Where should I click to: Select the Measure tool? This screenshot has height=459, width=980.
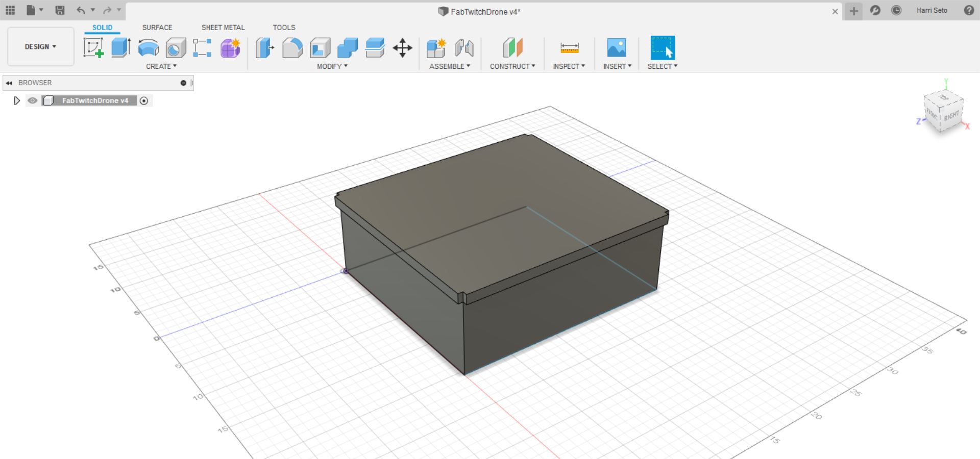569,48
